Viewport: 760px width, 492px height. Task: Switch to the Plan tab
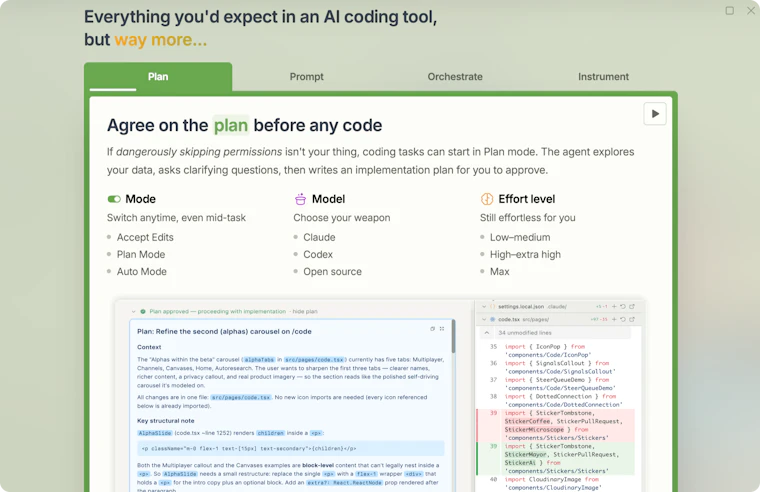coord(158,77)
